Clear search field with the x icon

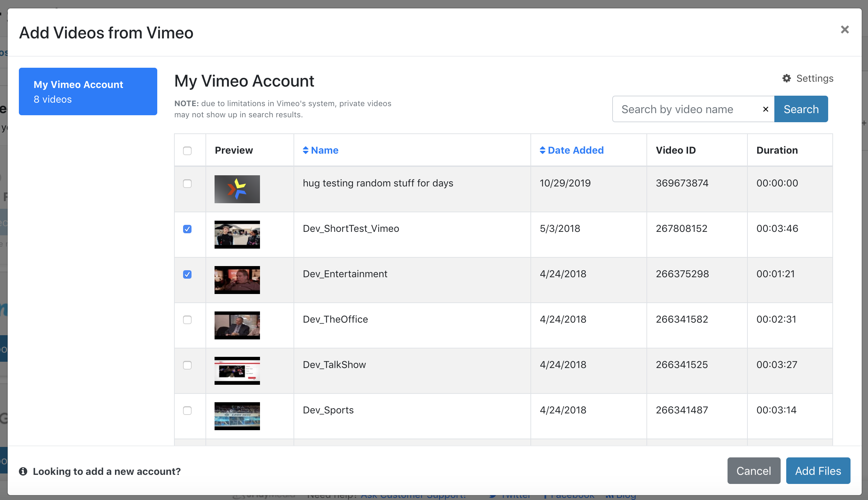[766, 109]
